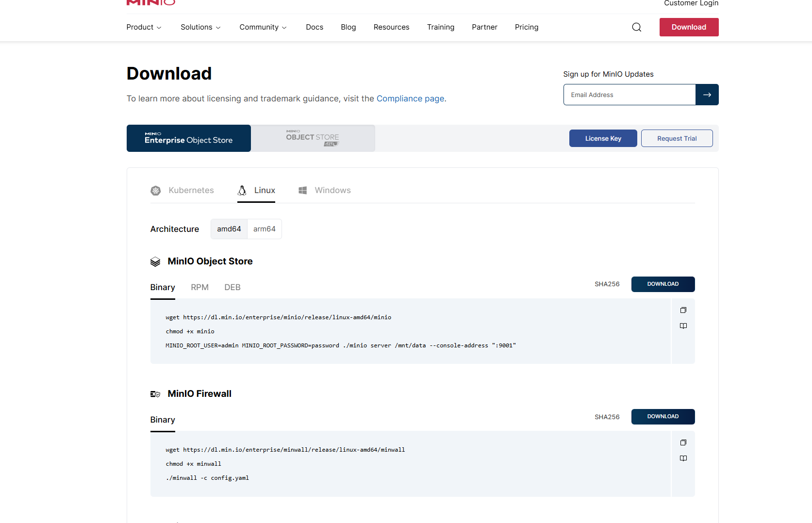Viewport: 812px width, 523px height.
Task: Submit email with the arrow button
Action: [707, 95]
